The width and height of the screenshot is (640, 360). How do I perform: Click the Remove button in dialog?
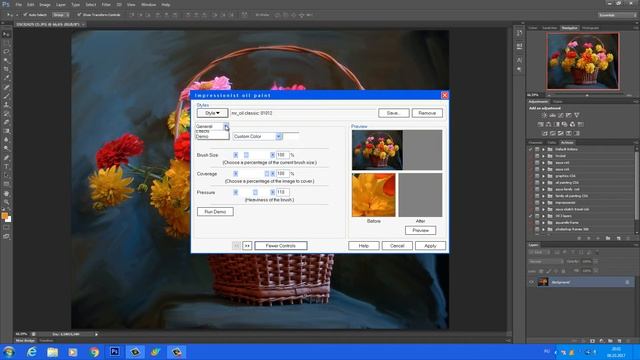tap(427, 113)
